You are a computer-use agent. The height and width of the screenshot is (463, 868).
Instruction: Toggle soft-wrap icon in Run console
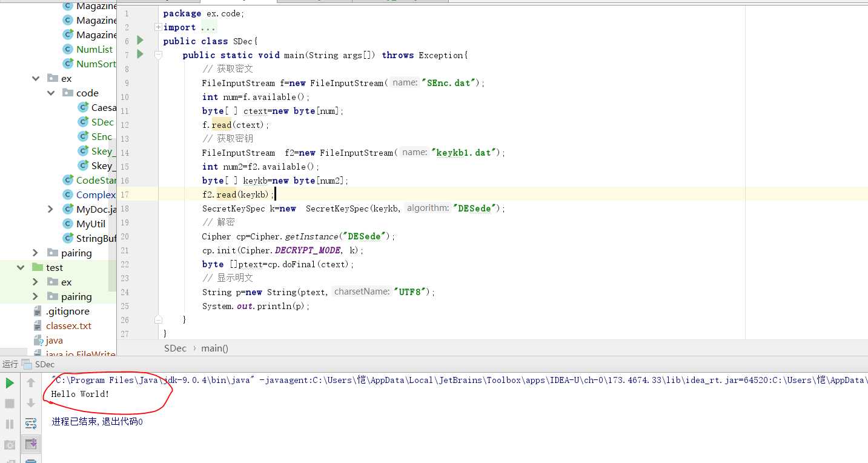[x=31, y=424]
